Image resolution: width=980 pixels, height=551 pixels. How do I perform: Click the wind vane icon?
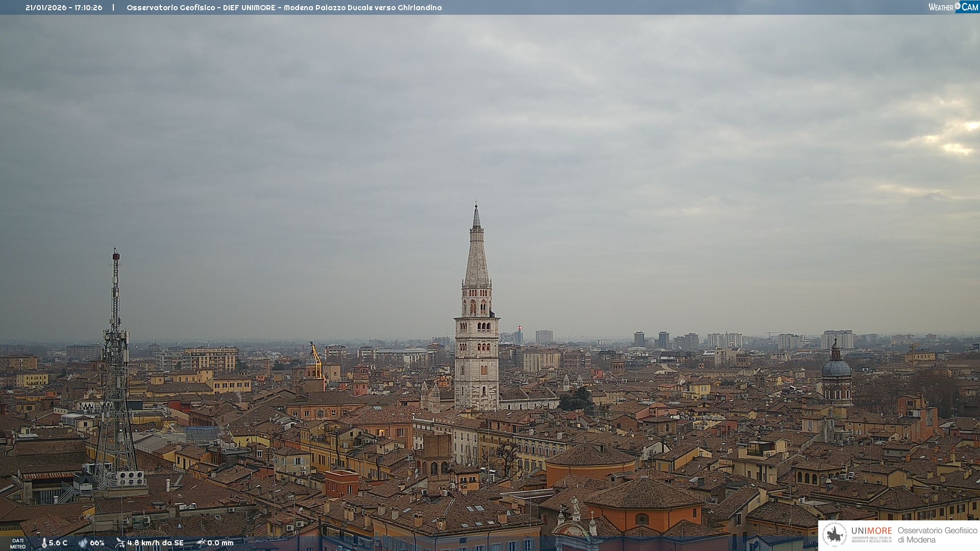click(120, 543)
